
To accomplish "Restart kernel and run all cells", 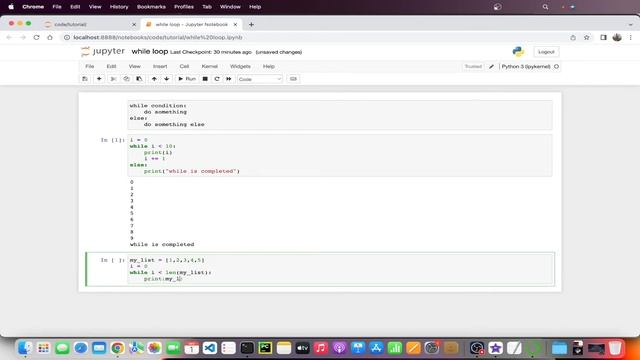I will coord(229,79).
